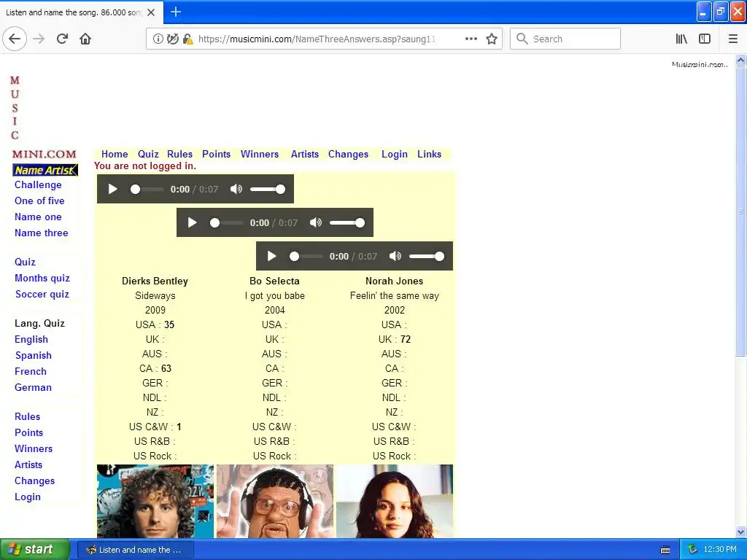This screenshot has height=560, width=747.
Task: Open the One of five link
Action: [x=39, y=201]
